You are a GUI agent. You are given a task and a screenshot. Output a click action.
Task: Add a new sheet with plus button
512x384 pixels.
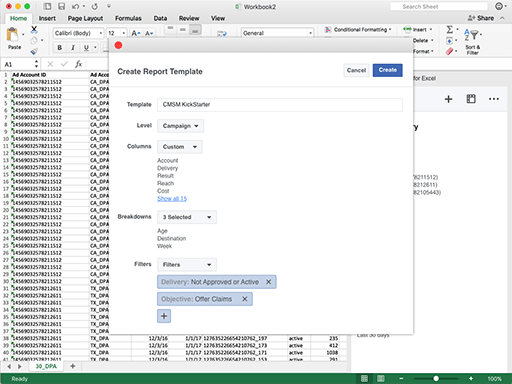pos(73,366)
